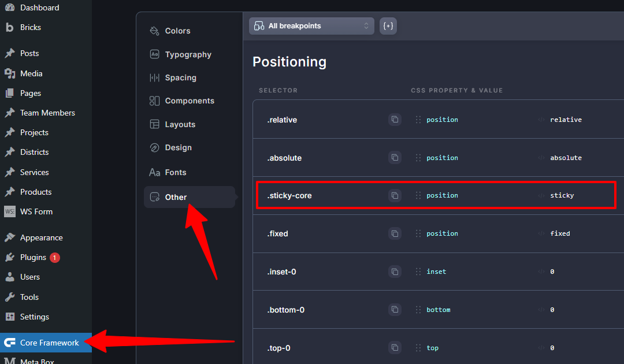
Task: Click the .fixed selector name
Action: click(x=278, y=233)
